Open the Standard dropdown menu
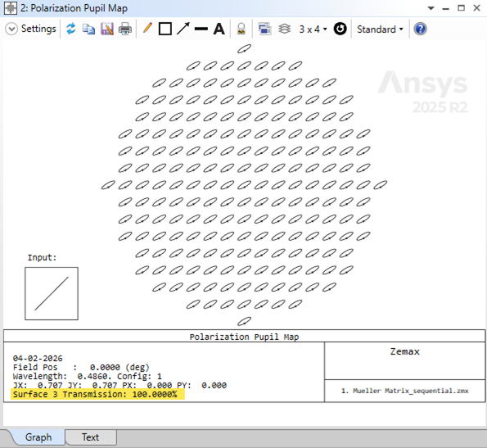Image resolution: width=487 pixels, height=448 pixels. coord(380,29)
